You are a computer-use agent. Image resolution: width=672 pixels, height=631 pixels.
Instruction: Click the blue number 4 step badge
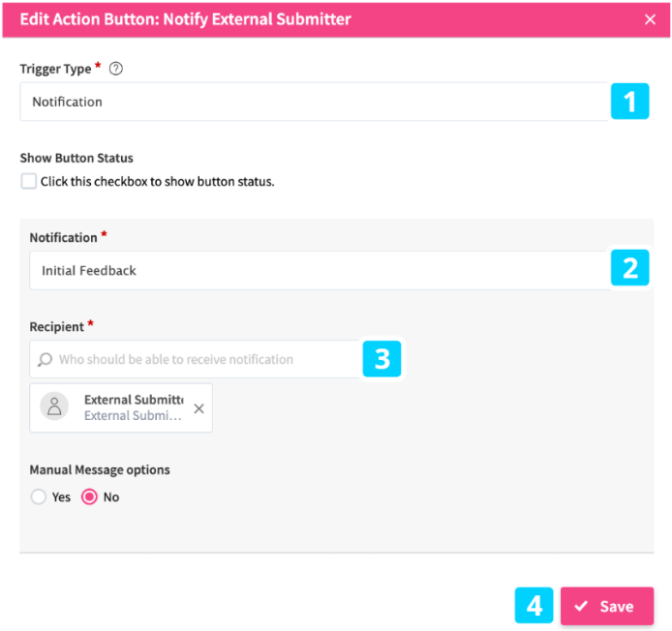click(x=535, y=606)
